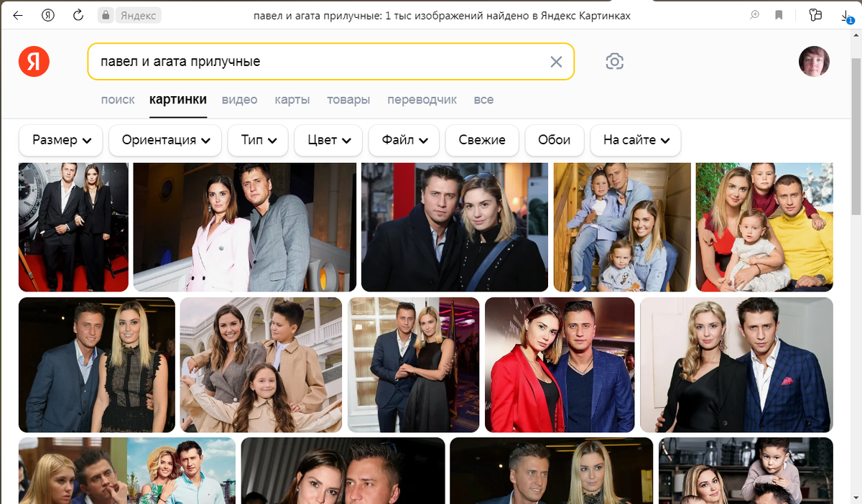This screenshot has height=504, width=862.
Task: Go back with the browser back arrow
Action: (18, 15)
